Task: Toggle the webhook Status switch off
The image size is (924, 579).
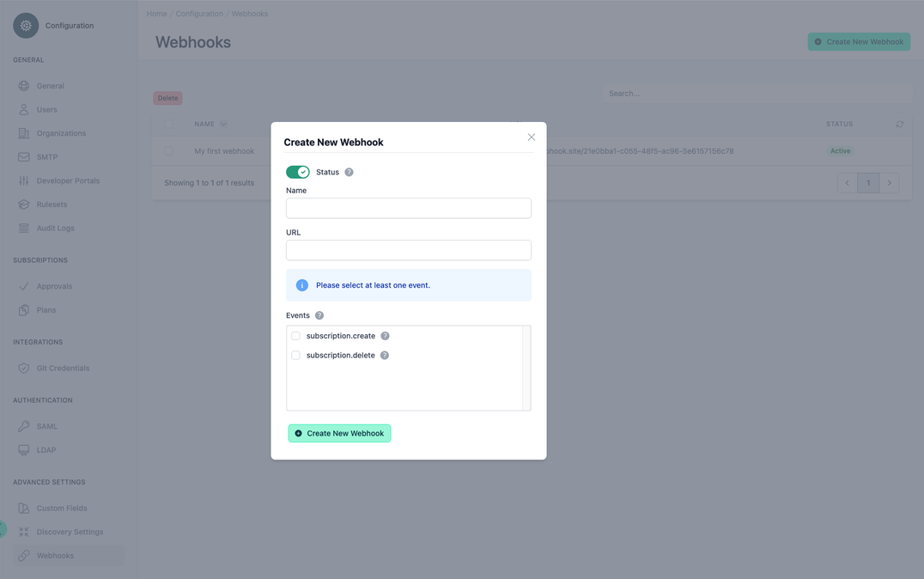Action: point(298,171)
